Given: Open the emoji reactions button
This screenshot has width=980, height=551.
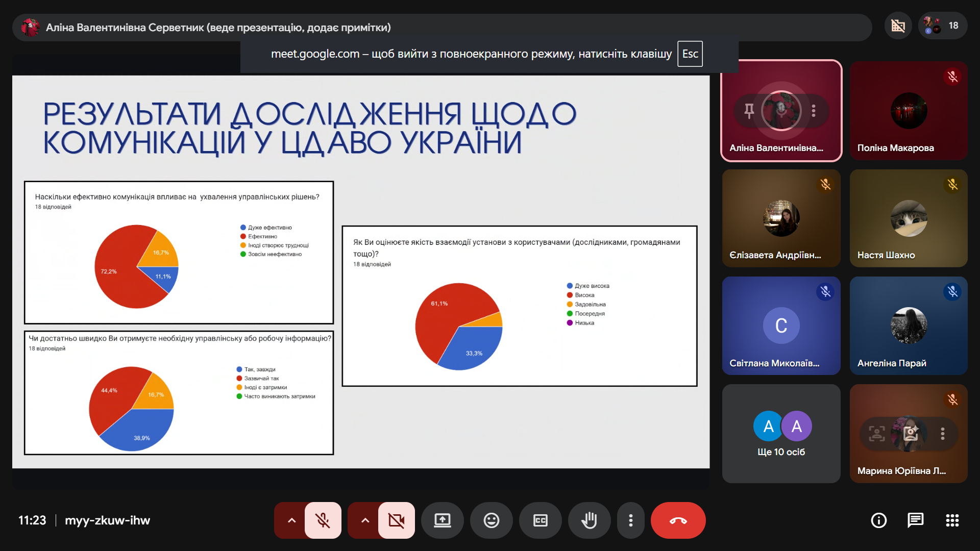Looking at the screenshot, I should (x=492, y=520).
